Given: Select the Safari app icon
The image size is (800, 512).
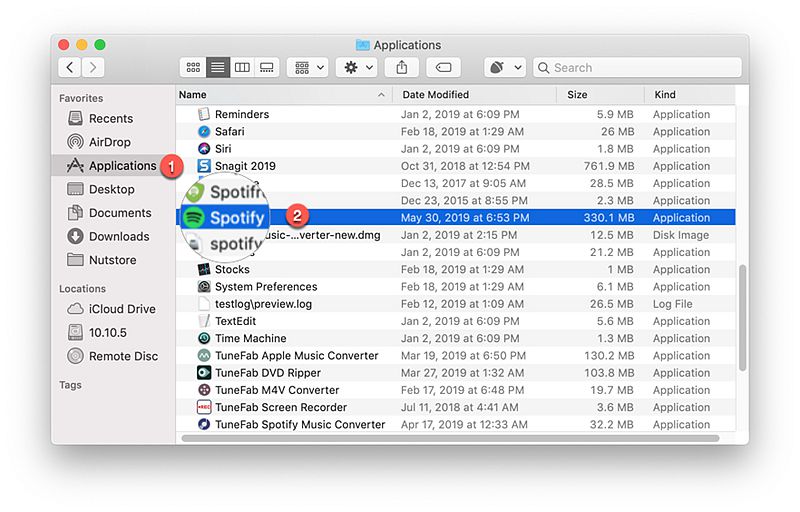Looking at the screenshot, I should coord(204,132).
